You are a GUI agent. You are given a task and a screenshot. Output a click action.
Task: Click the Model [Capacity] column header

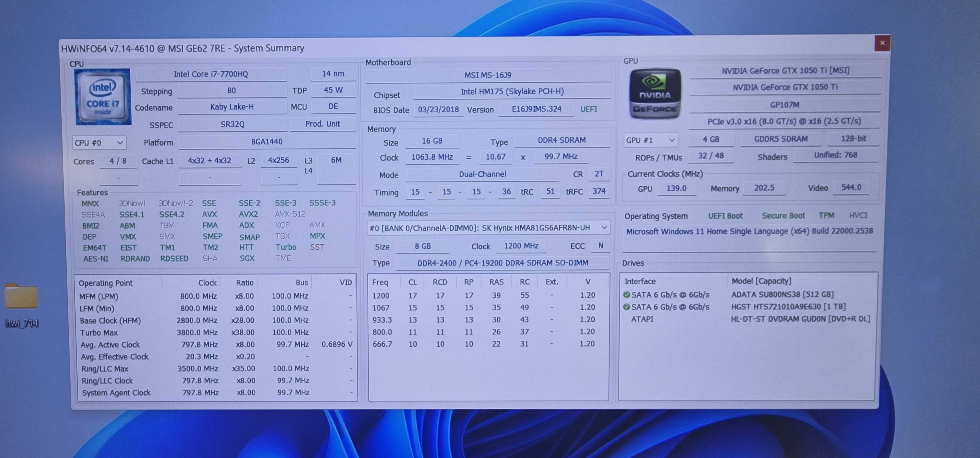coord(761,281)
